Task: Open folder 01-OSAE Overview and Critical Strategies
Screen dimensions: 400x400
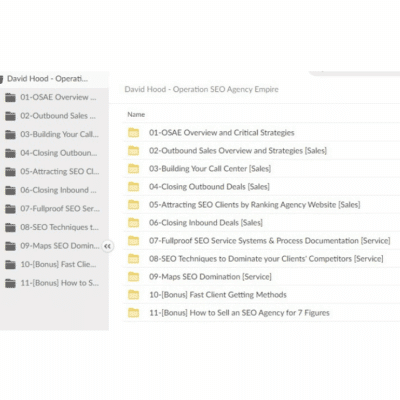Action: [222, 133]
